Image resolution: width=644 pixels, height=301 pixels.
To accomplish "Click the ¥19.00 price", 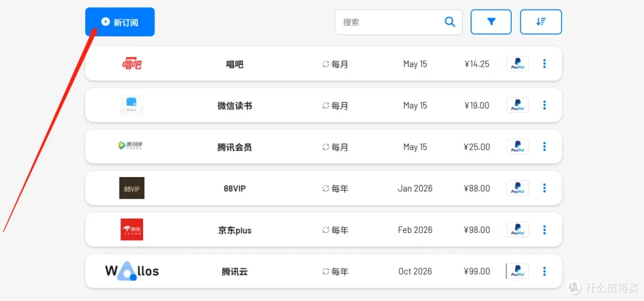I will (477, 105).
